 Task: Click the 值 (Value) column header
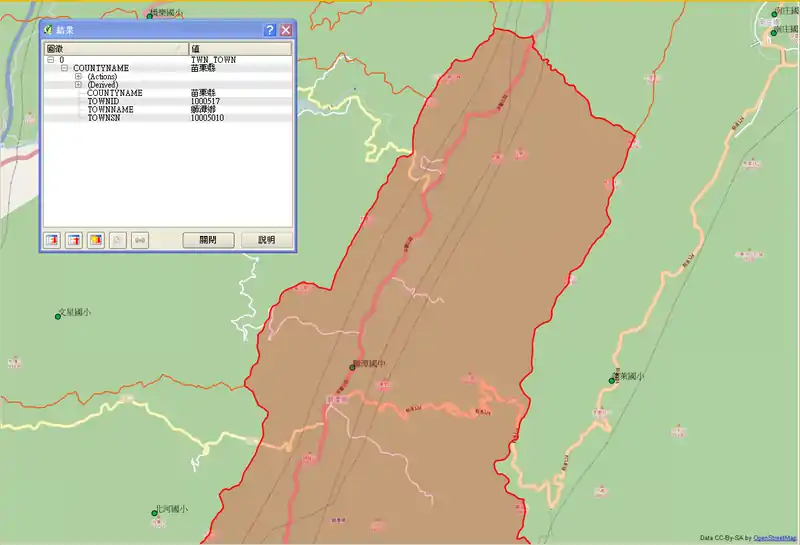point(240,49)
